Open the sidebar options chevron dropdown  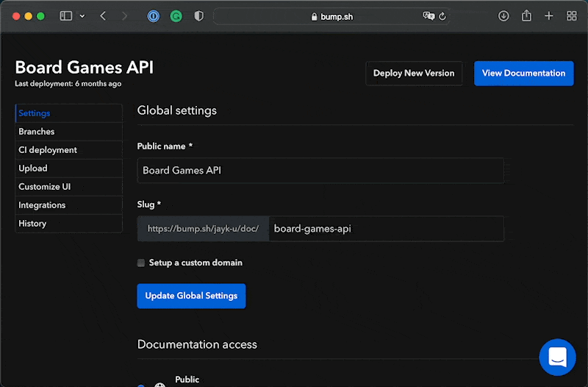pyautogui.click(x=82, y=16)
